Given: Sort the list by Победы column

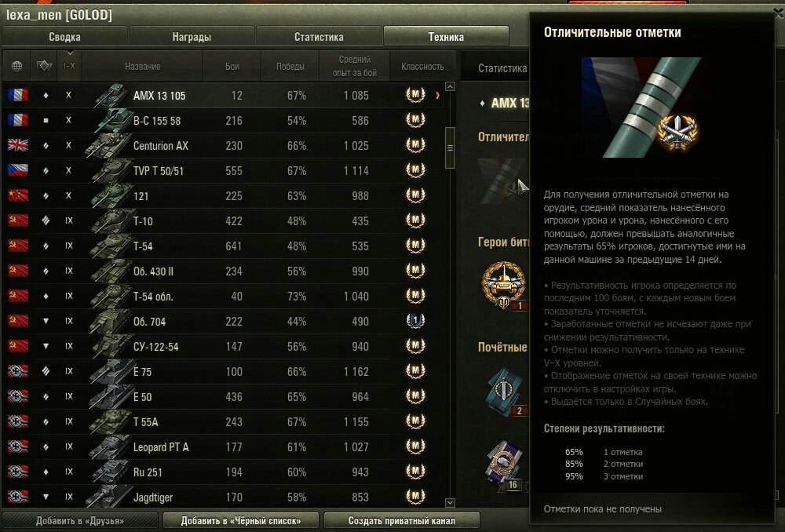Looking at the screenshot, I should pos(290,66).
